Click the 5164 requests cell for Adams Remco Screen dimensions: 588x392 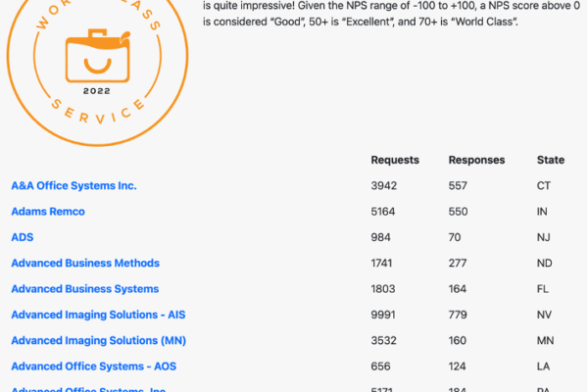tap(384, 212)
